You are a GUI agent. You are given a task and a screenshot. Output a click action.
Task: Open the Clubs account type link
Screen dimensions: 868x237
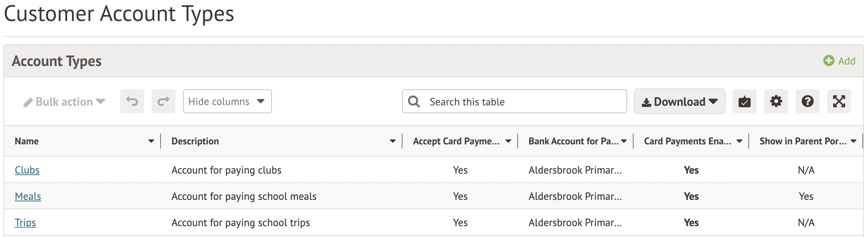(x=27, y=170)
